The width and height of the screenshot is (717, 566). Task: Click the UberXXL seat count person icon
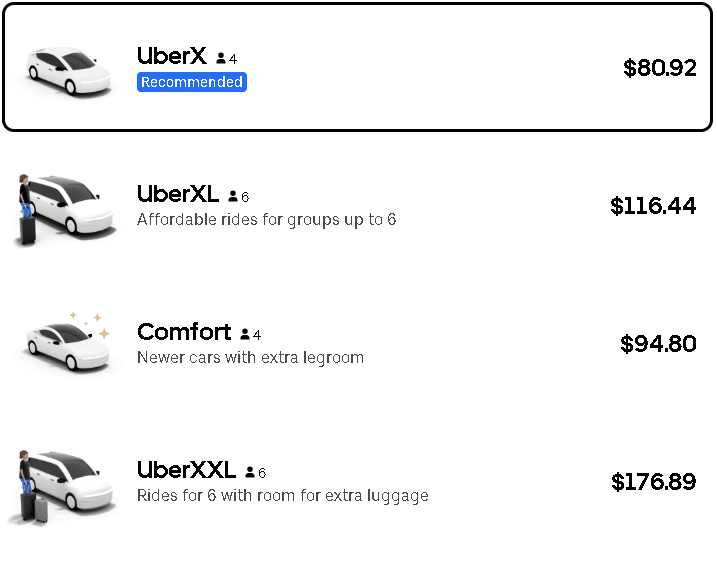[x=250, y=472]
